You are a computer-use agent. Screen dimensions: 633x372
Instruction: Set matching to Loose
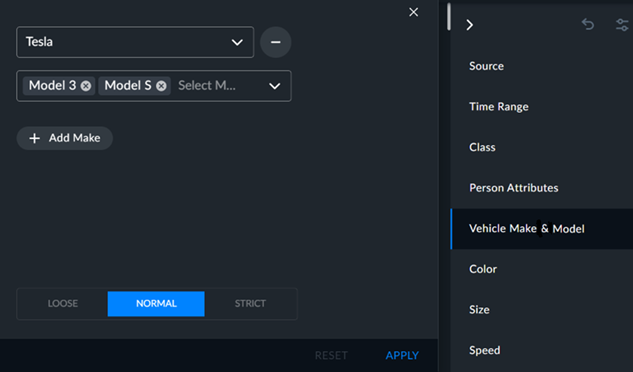coord(63,304)
